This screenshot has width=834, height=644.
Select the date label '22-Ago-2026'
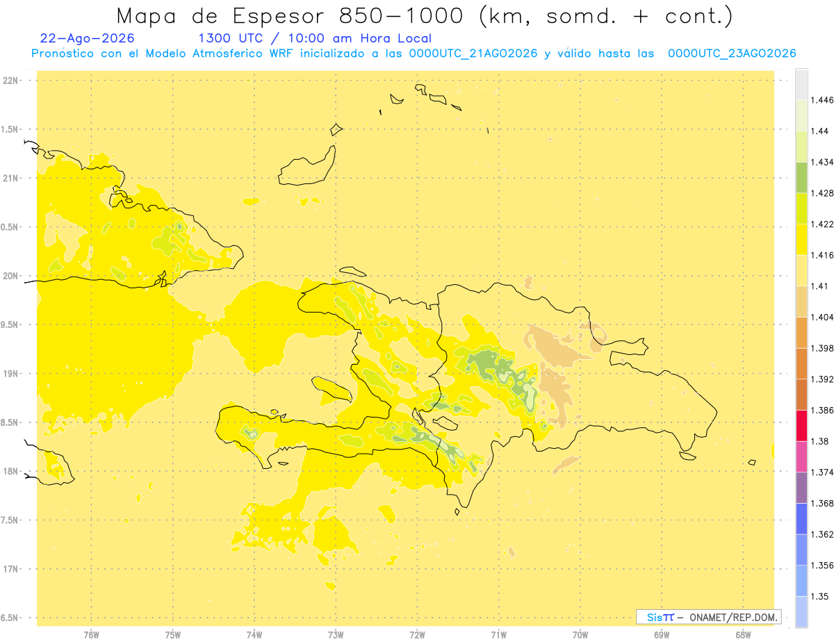coord(88,39)
